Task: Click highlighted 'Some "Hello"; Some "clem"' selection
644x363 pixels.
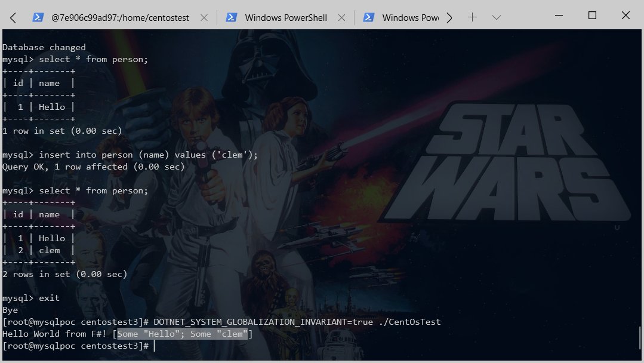Action: coord(183,334)
